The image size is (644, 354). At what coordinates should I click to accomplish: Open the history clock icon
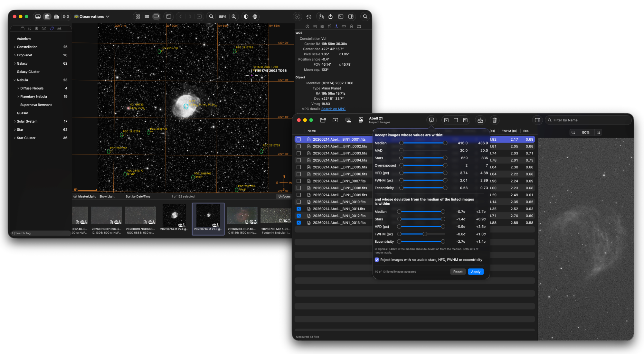pyautogui.click(x=309, y=16)
